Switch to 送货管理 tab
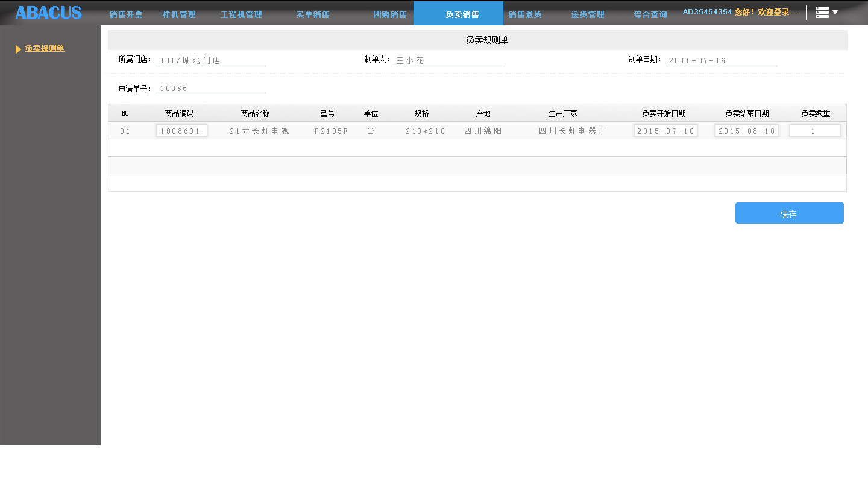This screenshot has width=868, height=482. (588, 14)
